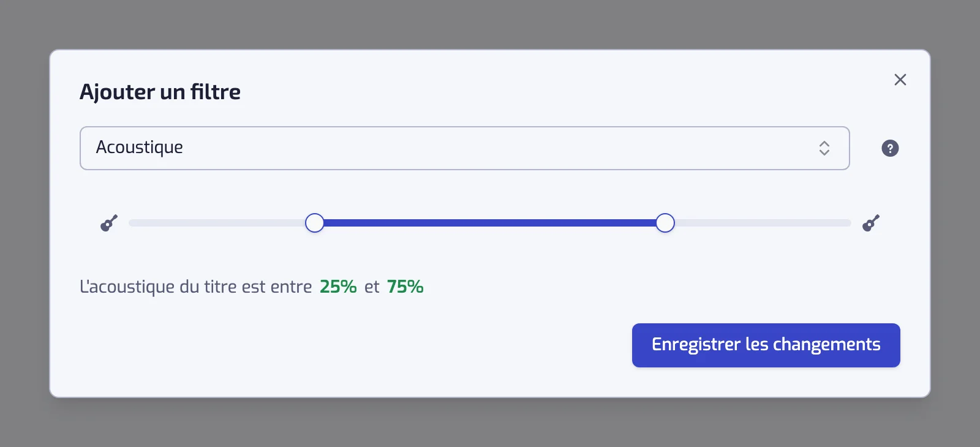Screen dimensions: 980x447
Task: Click the blue selected range of the slider
Action: (x=490, y=223)
